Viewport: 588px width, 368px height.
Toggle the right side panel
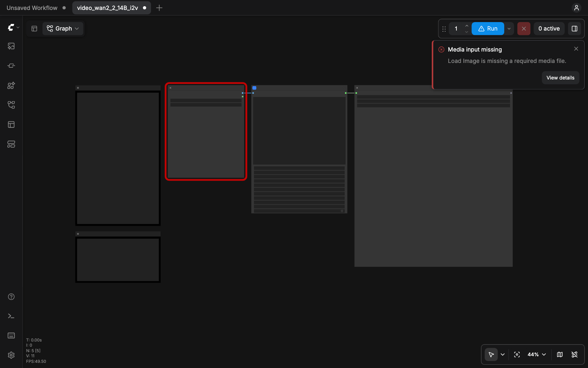(x=574, y=28)
